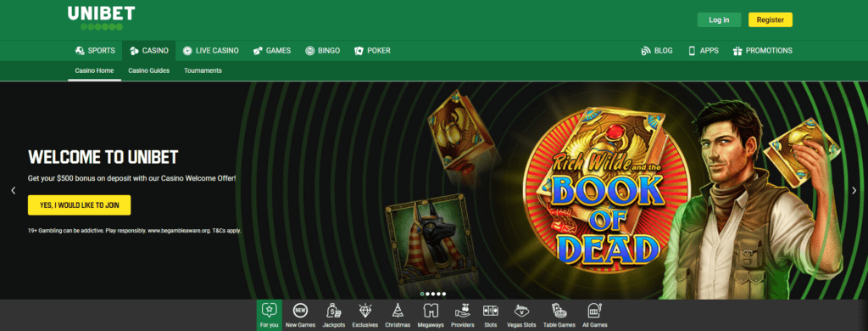868x331 pixels.
Task: Go to previous banner slide arrow
Action: click(x=14, y=190)
